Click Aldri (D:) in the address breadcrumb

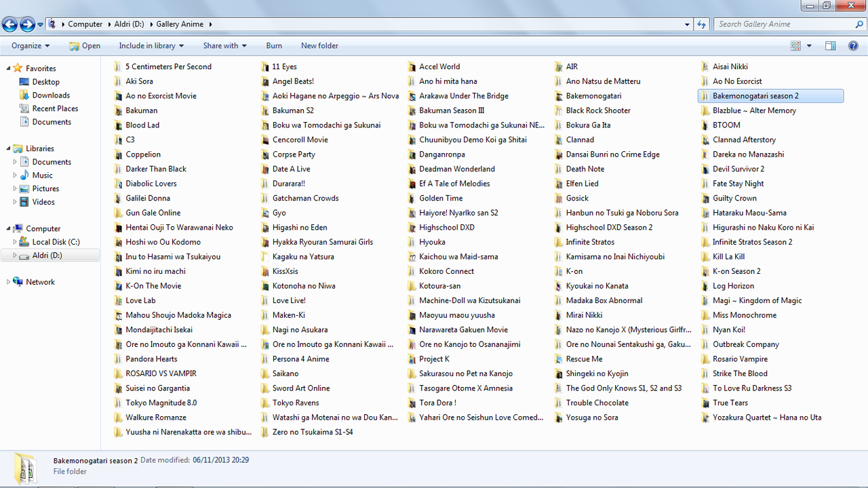coord(128,24)
